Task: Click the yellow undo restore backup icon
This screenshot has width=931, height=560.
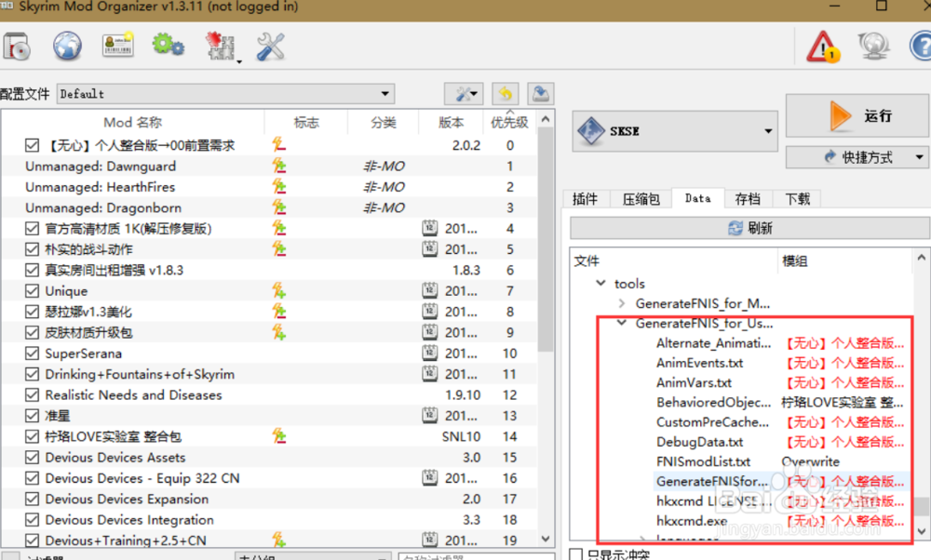Action: pyautogui.click(x=506, y=94)
